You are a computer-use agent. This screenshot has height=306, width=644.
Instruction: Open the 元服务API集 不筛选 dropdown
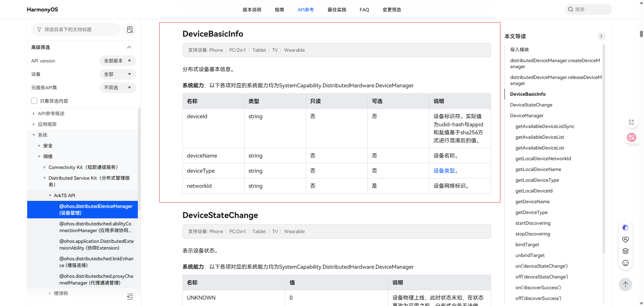point(118,88)
